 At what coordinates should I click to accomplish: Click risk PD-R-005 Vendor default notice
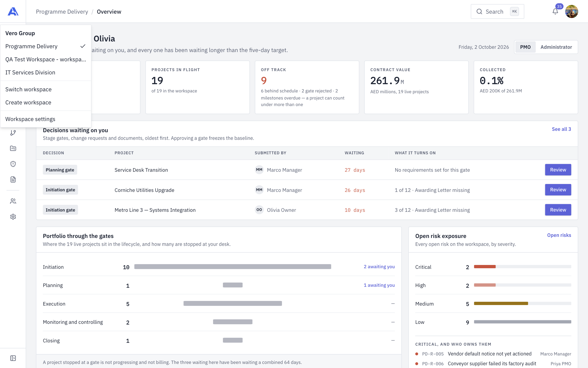click(493, 354)
